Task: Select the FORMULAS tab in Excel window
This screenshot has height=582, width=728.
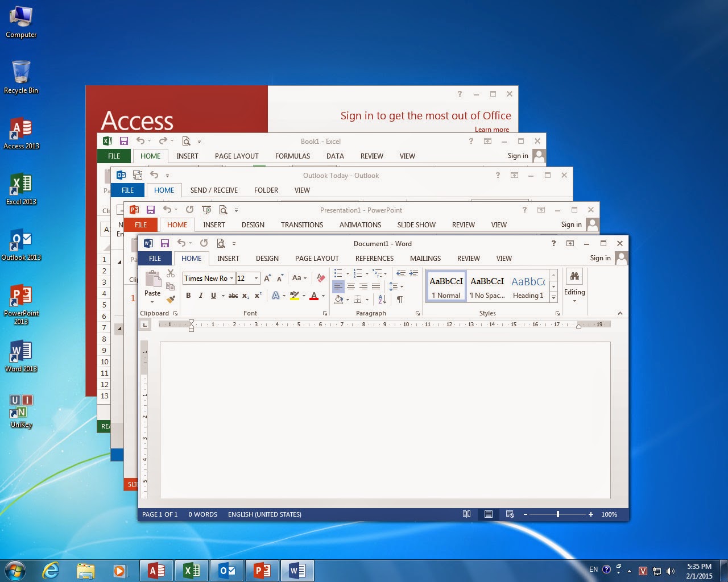Action: tap(292, 156)
